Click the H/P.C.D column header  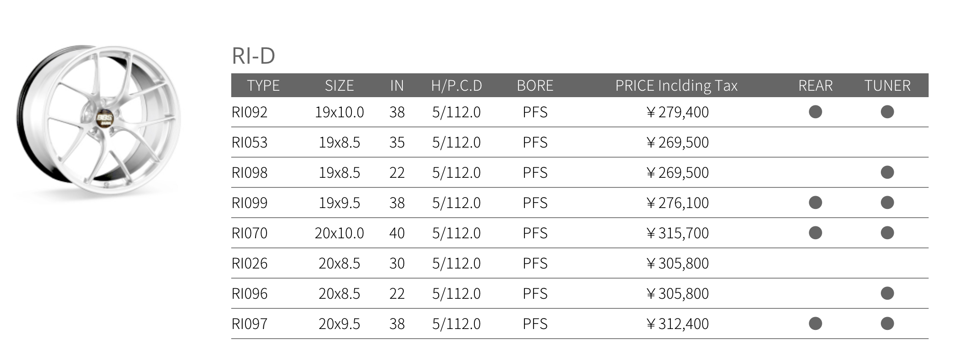coord(457,86)
